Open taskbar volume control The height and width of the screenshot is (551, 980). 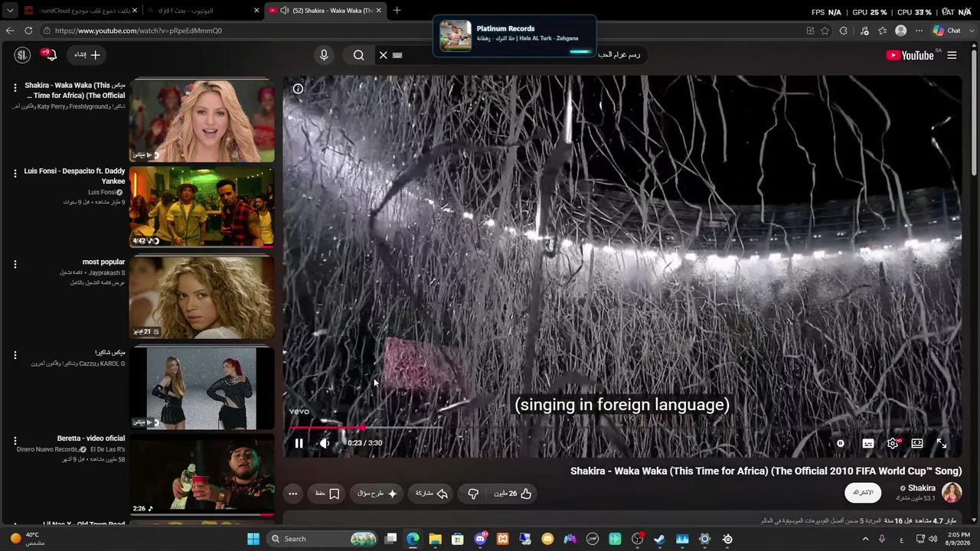(933, 539)
